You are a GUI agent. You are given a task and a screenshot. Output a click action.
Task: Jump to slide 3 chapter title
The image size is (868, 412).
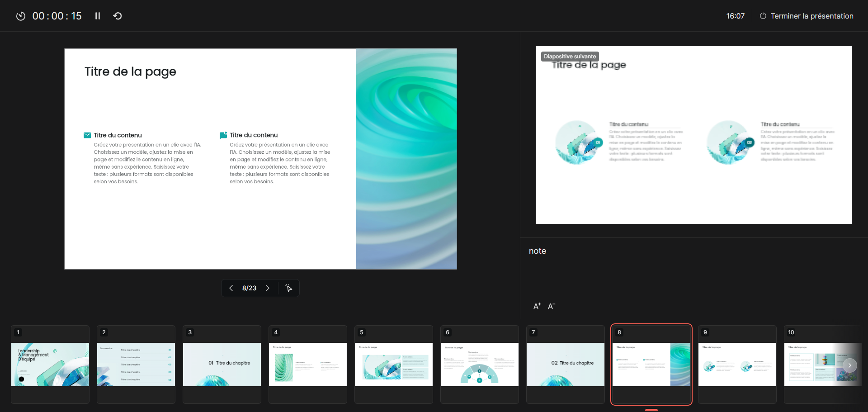[222, 364]
